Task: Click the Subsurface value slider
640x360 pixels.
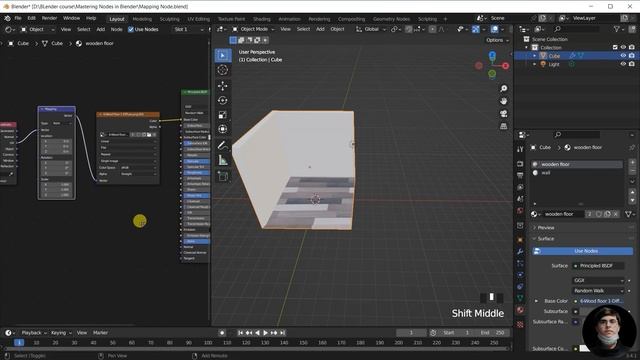Action: [x=584, y=311]
